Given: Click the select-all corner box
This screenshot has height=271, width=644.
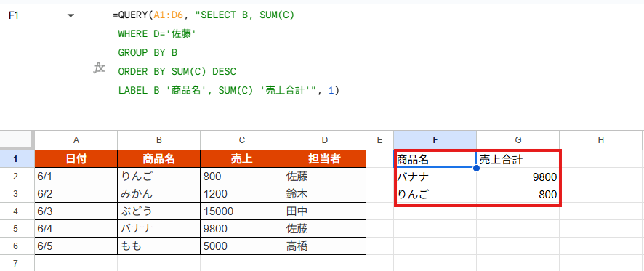Looking at the screenshot, I should [17, 140].
